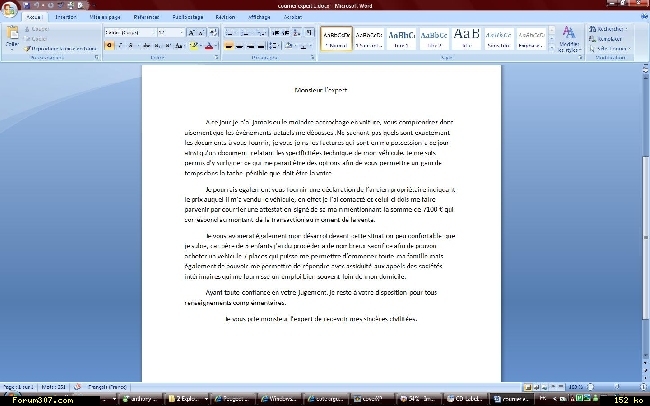This screenshot has height=406, width=650.
Task: Justify the paragraph text
Action: pos(260,46)
